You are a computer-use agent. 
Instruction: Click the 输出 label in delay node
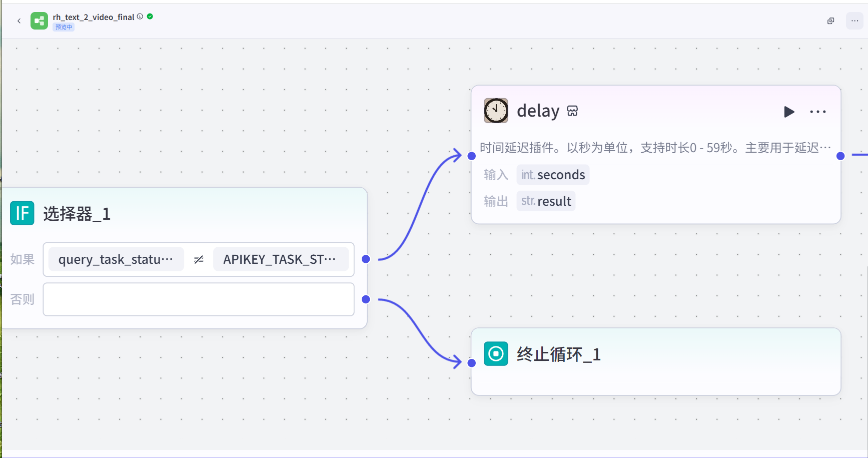click(x=496, y=201)
